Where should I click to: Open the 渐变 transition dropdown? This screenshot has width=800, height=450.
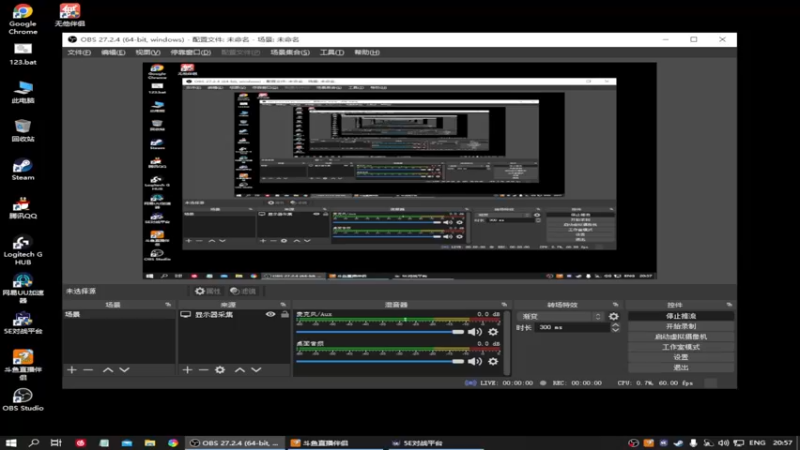(x=561, y=316)
